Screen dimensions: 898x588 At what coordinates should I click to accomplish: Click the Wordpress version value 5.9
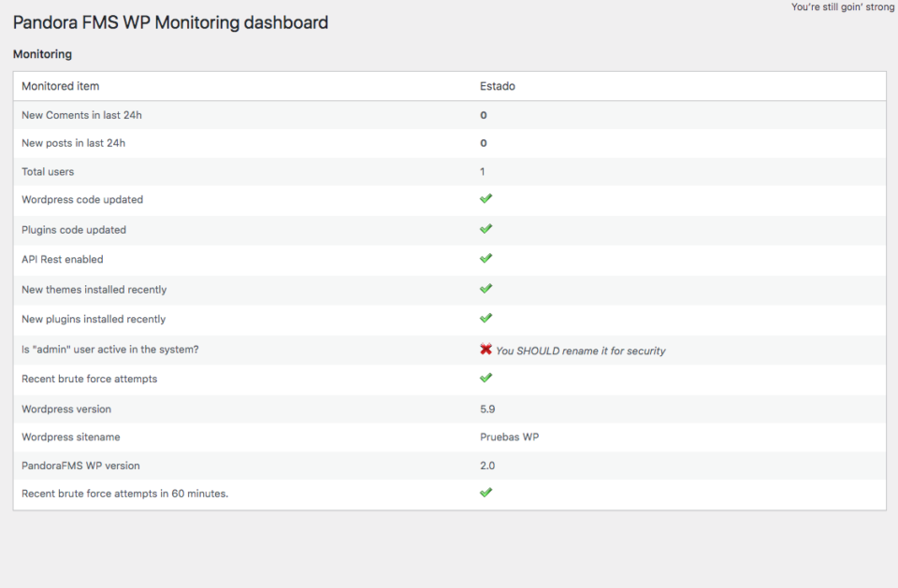click(487, 409)
